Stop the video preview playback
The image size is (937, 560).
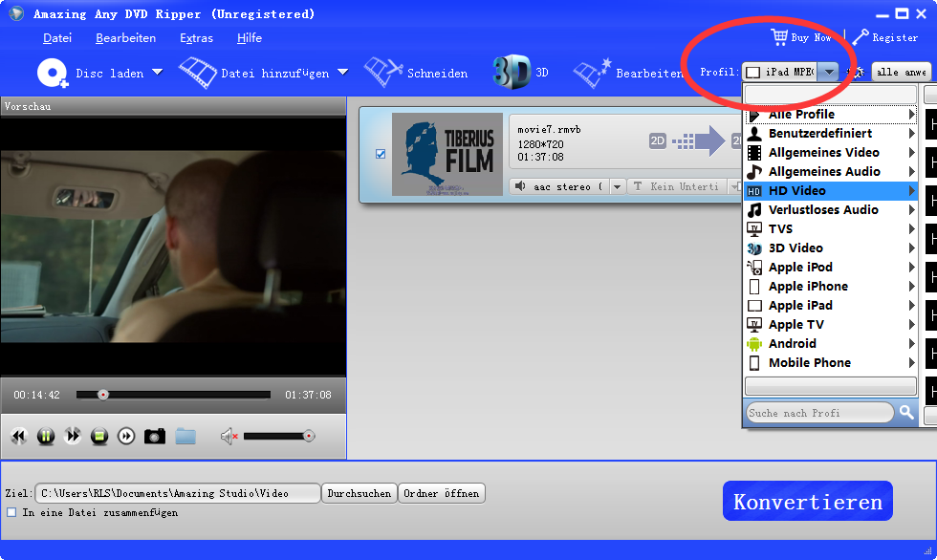(99, 437)
